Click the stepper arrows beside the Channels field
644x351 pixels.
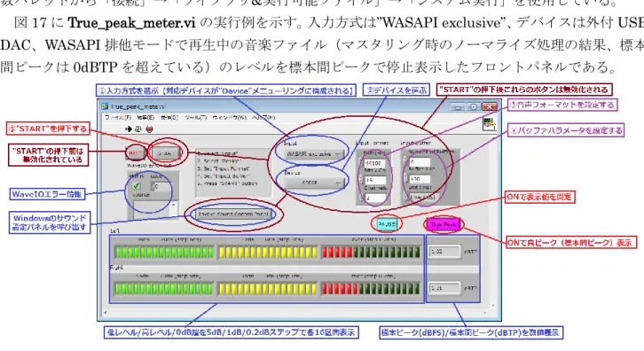coord(361,198)
